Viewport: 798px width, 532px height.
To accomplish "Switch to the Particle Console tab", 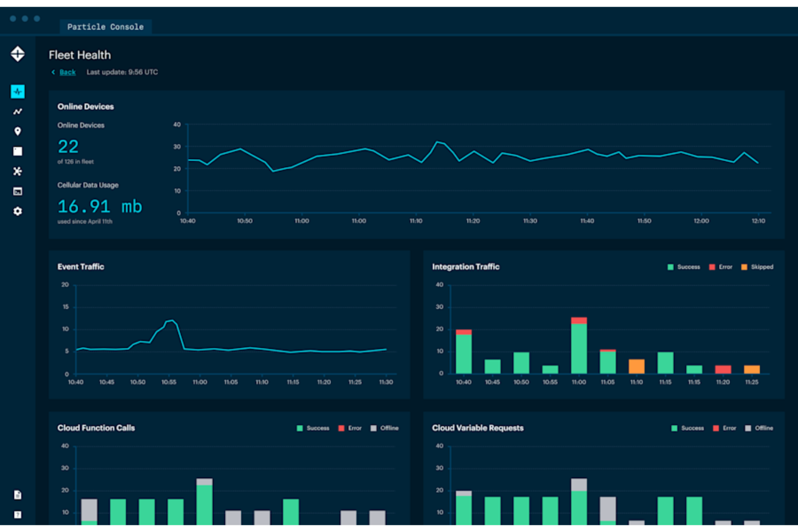I will pos(106,26).
